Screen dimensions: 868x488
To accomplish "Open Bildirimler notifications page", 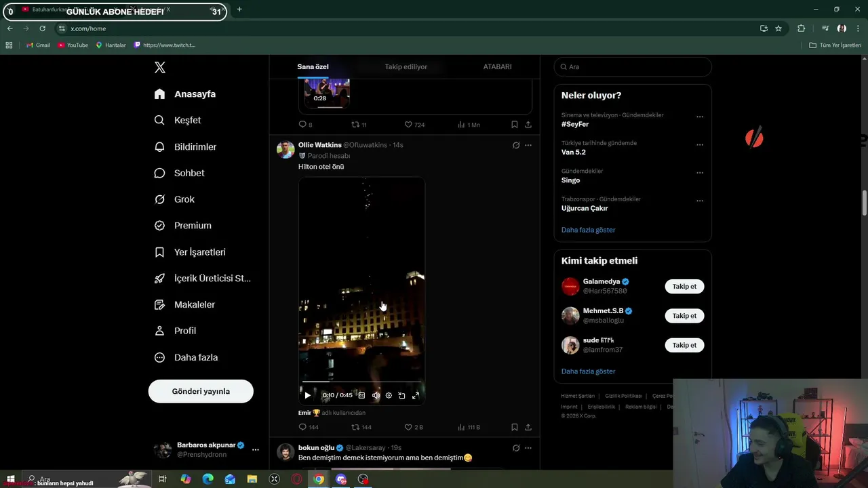I will tap(185, 146).
